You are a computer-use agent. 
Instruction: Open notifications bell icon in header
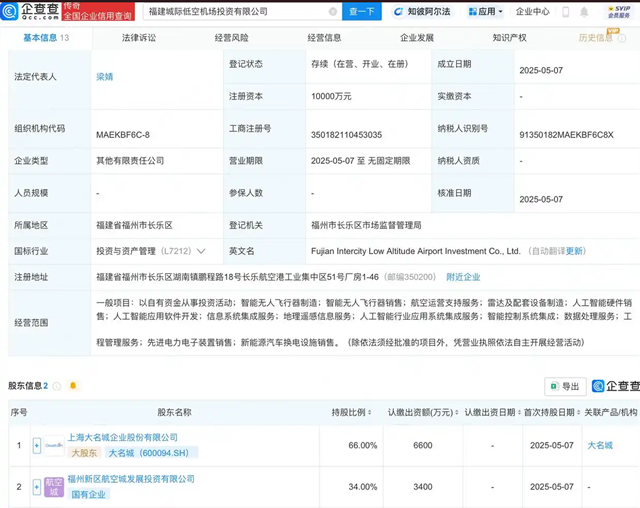[x=584, y=12]
